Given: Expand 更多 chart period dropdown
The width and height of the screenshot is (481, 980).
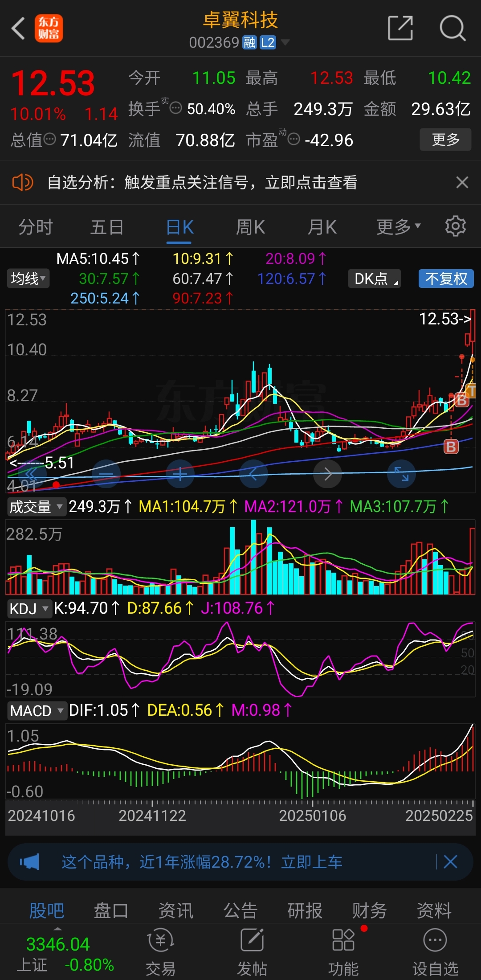Looking at the screenshot, I should 398,227.
